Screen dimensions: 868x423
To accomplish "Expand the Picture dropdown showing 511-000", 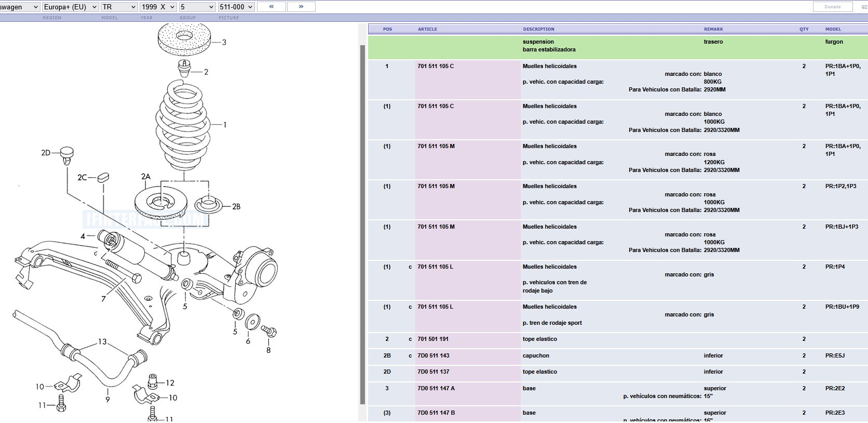I will click(236, 7).
